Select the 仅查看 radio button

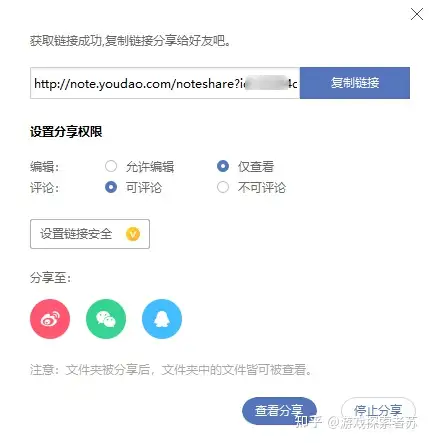pos(223,166)
